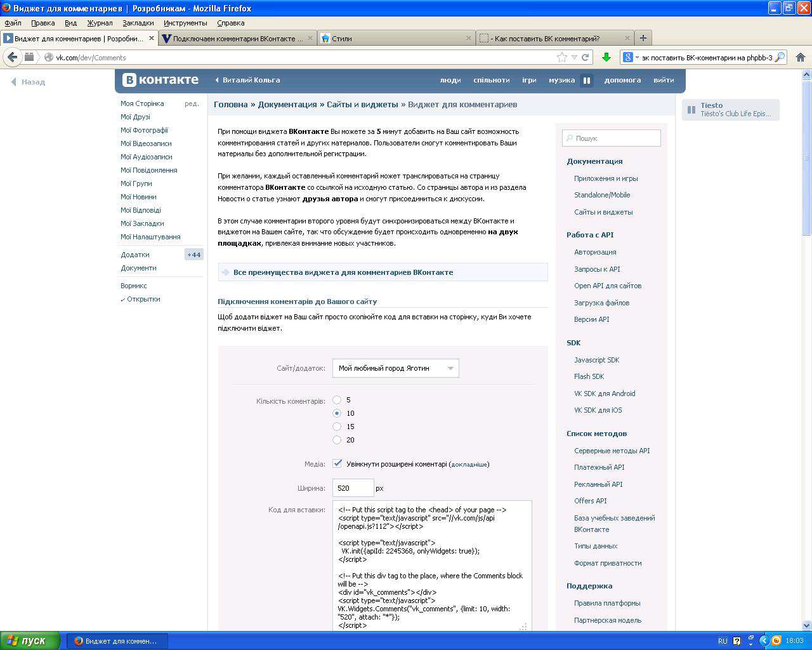Click the Firefox icon in taskbar button
Image resolution: width=812 pixels, height=650 pixels.
[79, 641]
